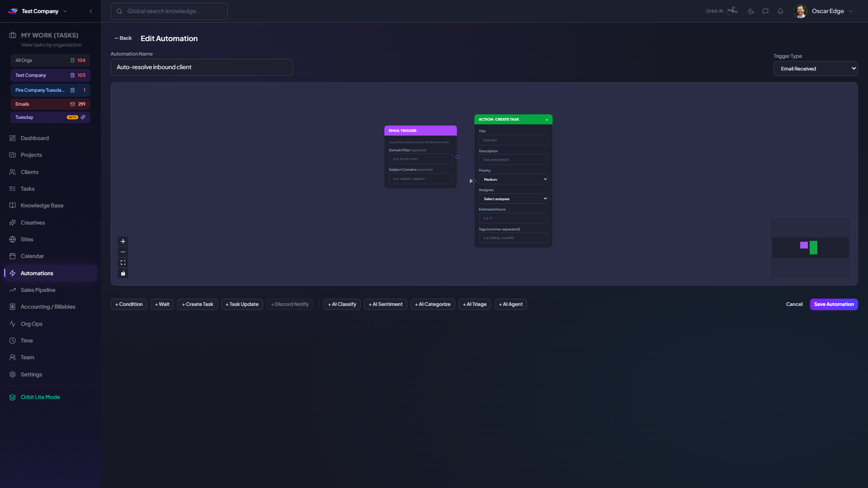Add an AI Triage node
This screenshot has width=868, height=488.
coord(475,305)
